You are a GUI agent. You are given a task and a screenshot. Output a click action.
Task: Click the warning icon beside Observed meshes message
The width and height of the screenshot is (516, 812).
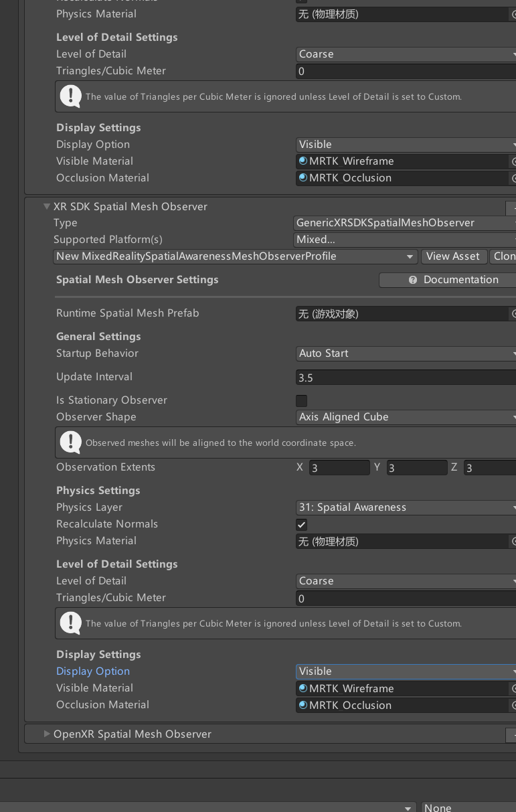(x=70, y=442)
